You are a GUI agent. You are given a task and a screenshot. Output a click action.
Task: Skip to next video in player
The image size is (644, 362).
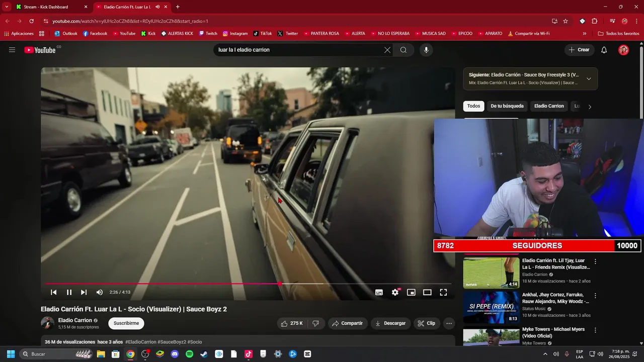click(x=84, y=292)
